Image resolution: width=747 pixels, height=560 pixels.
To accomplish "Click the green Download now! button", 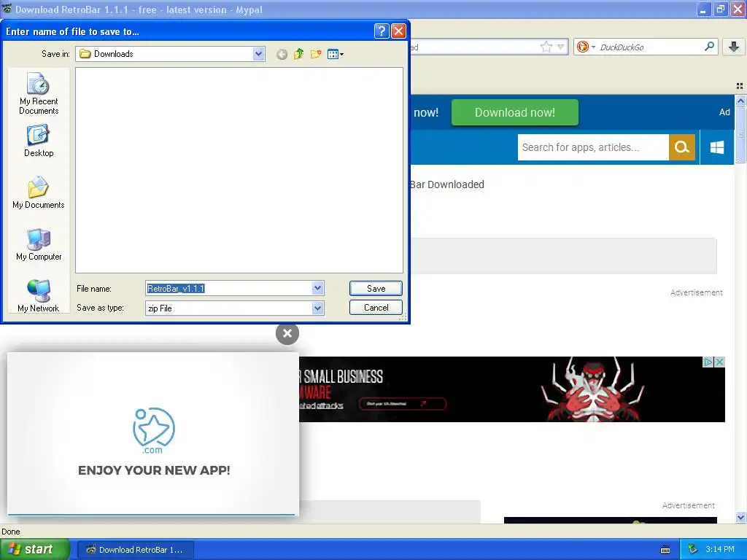I will tap(515, 112).
